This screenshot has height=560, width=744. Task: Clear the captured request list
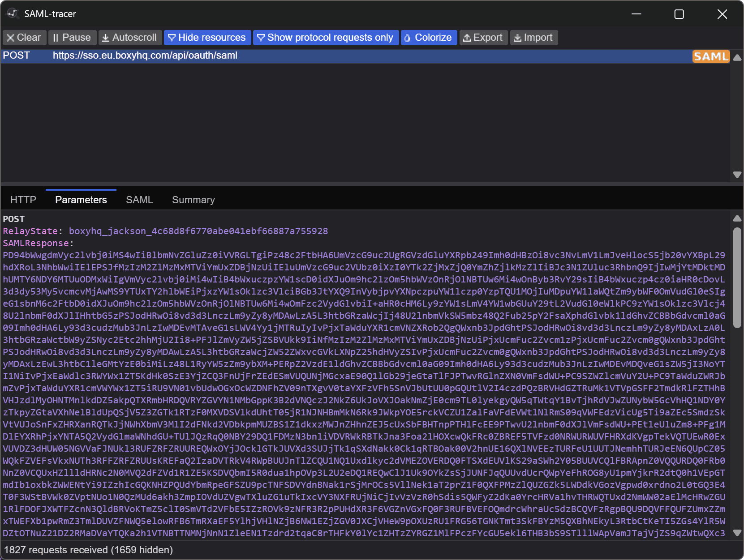[24, 38]
